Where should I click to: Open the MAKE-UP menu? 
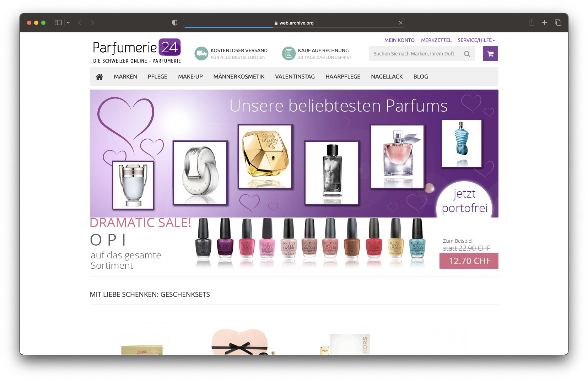tap(190, 77)
